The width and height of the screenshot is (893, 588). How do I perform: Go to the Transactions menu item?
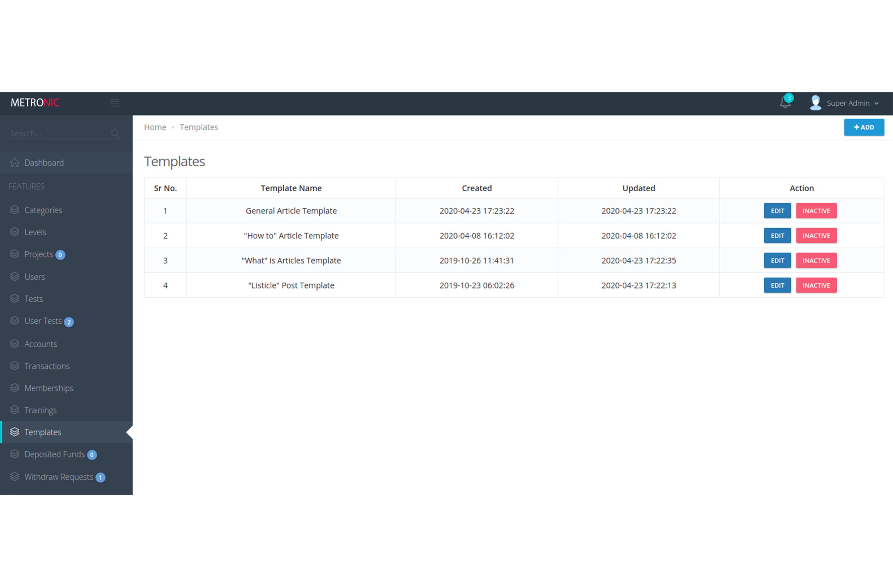[47, 366]
